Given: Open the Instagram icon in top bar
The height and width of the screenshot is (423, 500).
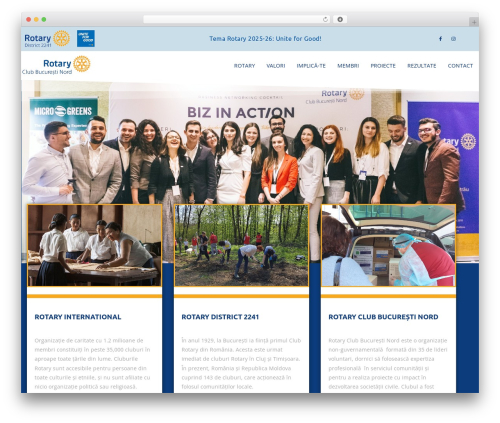Looking at the screenshot, I should pos(453,39).
